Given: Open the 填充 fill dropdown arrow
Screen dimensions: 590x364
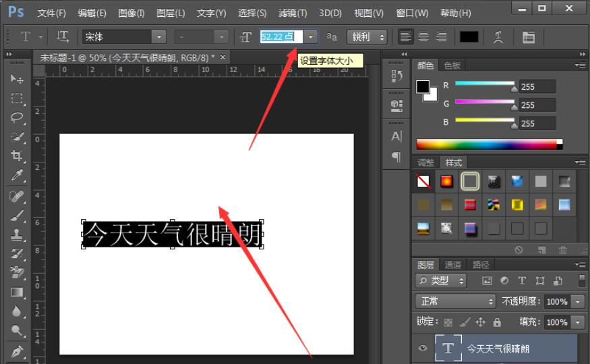Looking at the screenshot, I should (x=578, y=322).
